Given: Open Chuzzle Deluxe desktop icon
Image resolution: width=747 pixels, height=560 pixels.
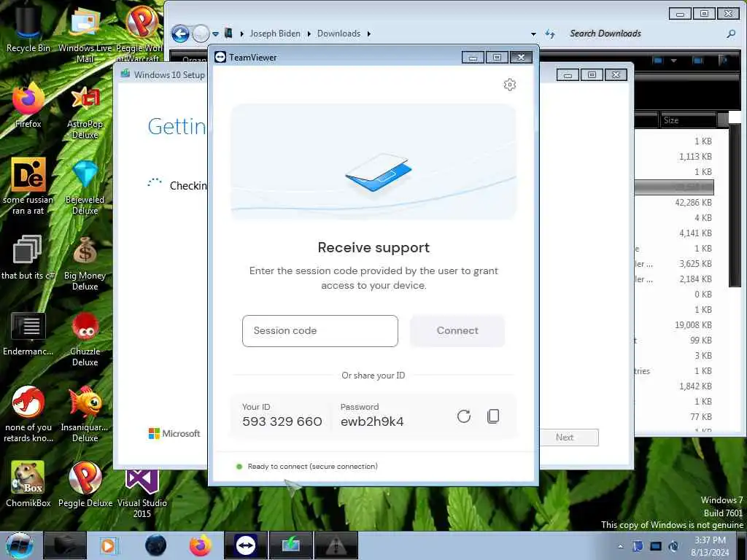Looking at the screenshot, I should pos(85,339).
